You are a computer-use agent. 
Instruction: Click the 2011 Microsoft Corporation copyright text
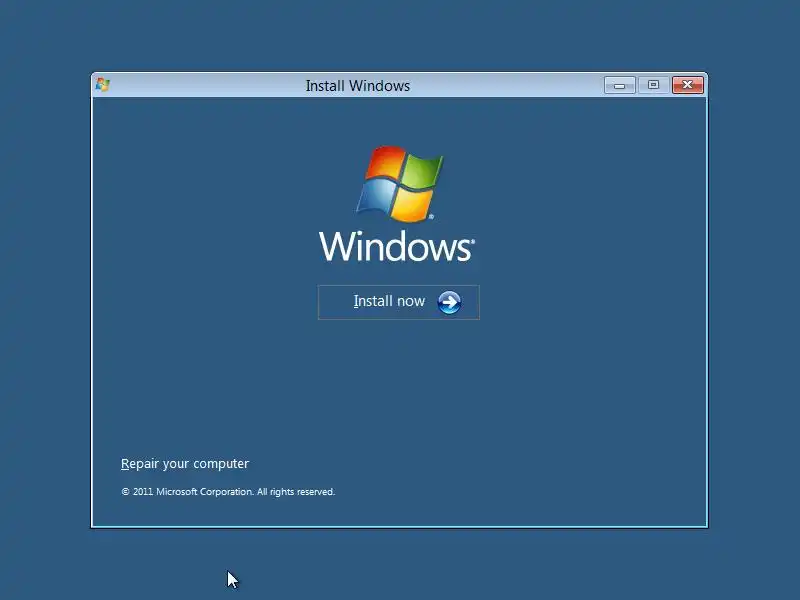pos(228,492)
